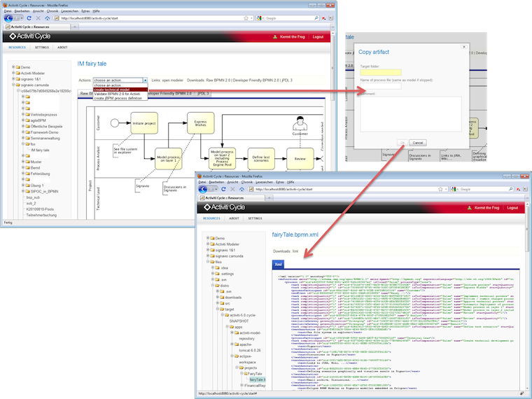Open the Chronik menu in top Firefox window
Viewport: 532px width, 399px height.
point(52,11)
